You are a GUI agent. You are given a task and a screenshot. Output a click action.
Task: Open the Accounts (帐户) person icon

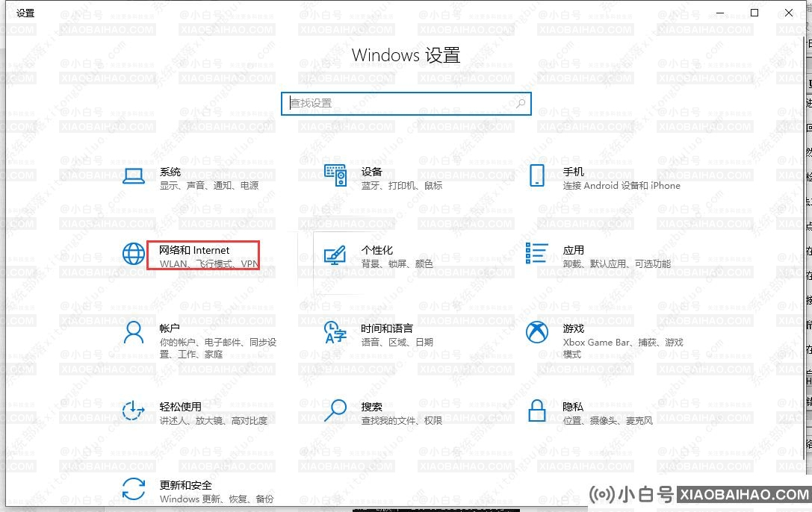point(133,332)
